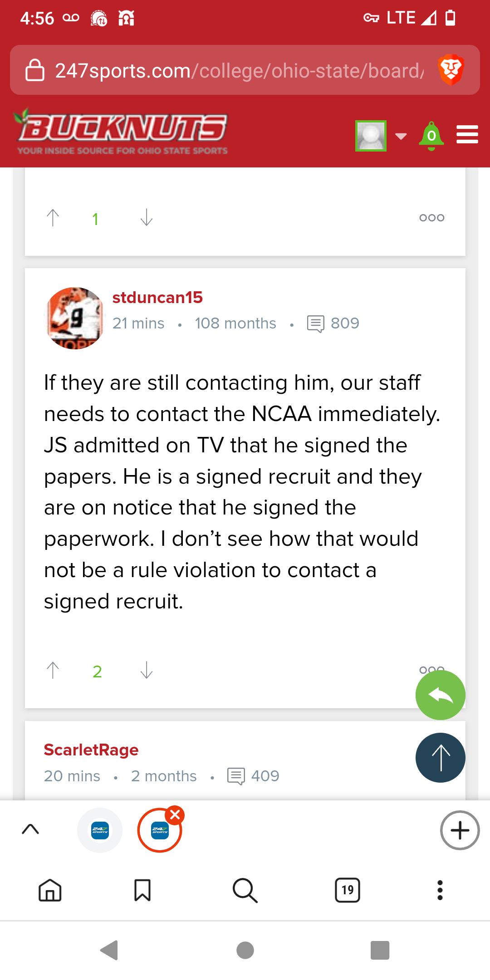
Task: Open the browser overflow menu
Action: click(x=439, y=891)
